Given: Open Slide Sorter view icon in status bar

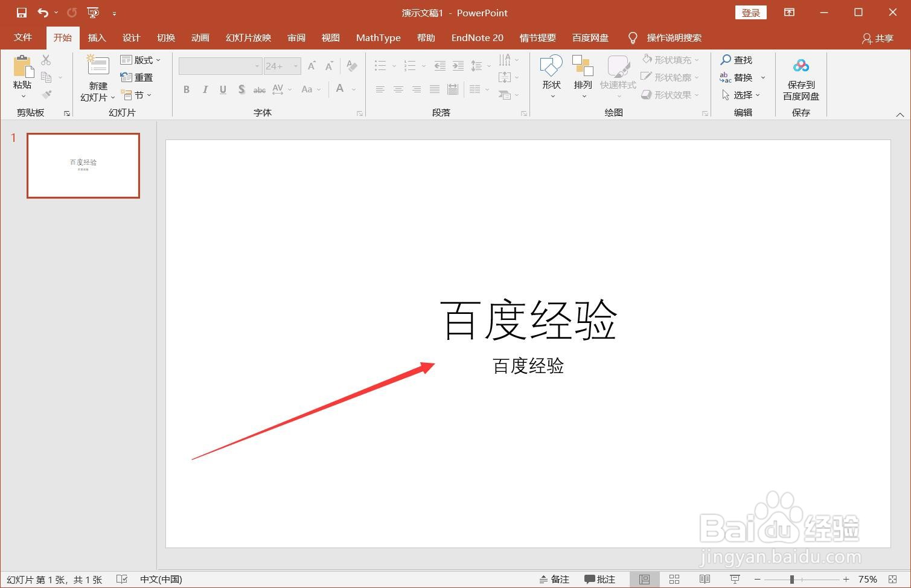Looking at the screenshot, I should pyautogui.click(x=674, y=579).
